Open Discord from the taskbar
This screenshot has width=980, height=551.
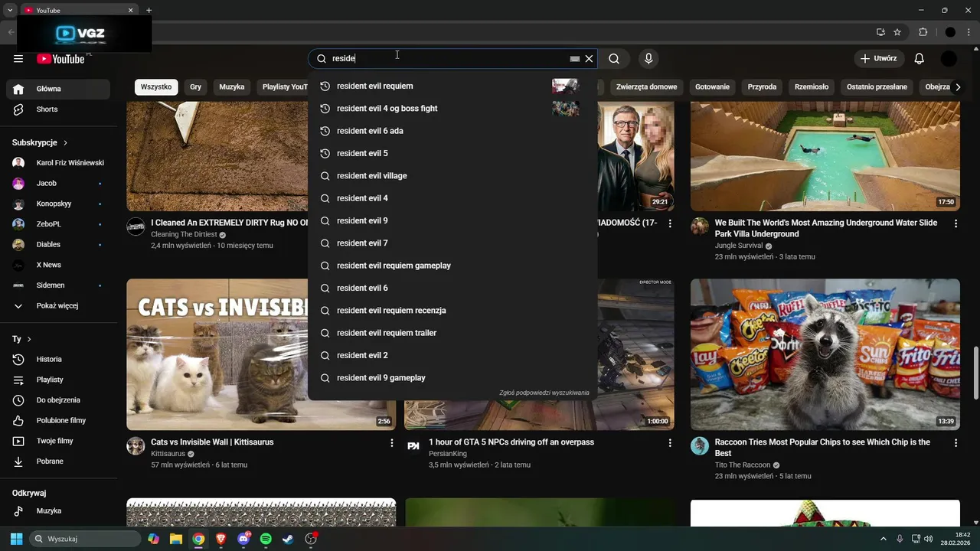point(243,539)
